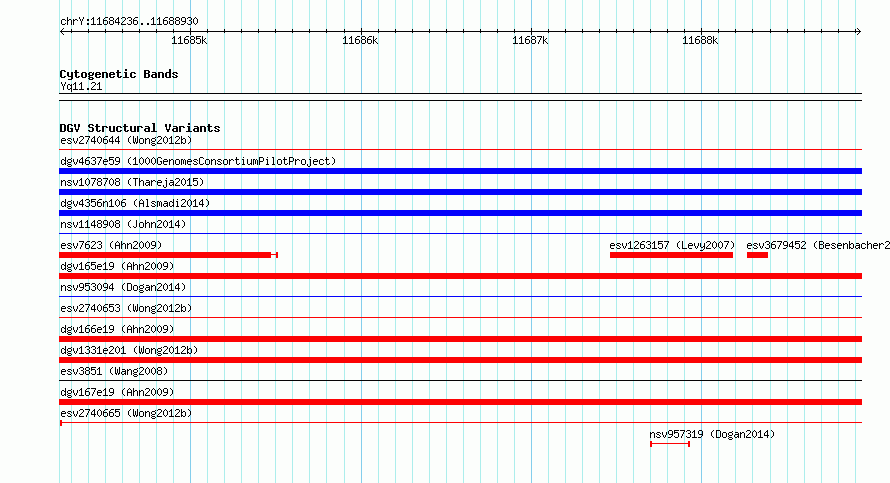Open the dgv4637e59 (1000GenomesConsortiumPilotProject) label
The width and height of the screenshot is (890, 483).
(198, 161)
